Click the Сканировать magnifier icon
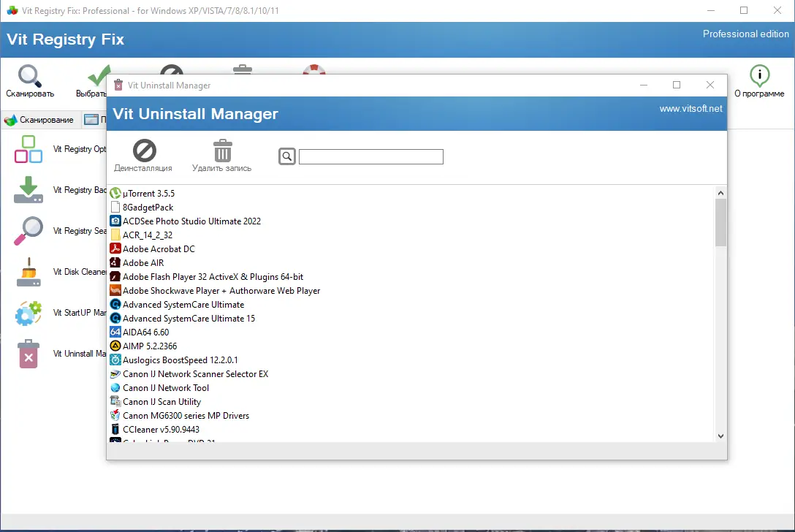The width and height of the screenshot is (795, 532). [x=29, y=76]
